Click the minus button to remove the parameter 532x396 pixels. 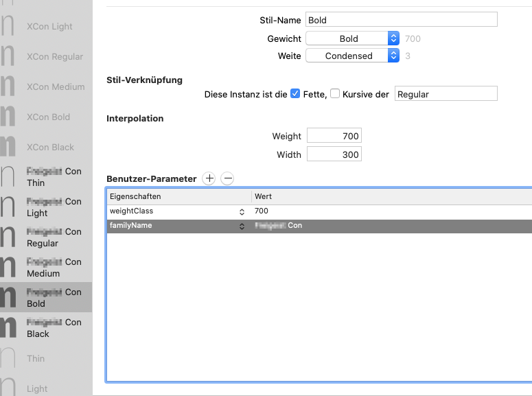[x=227, y=178]
